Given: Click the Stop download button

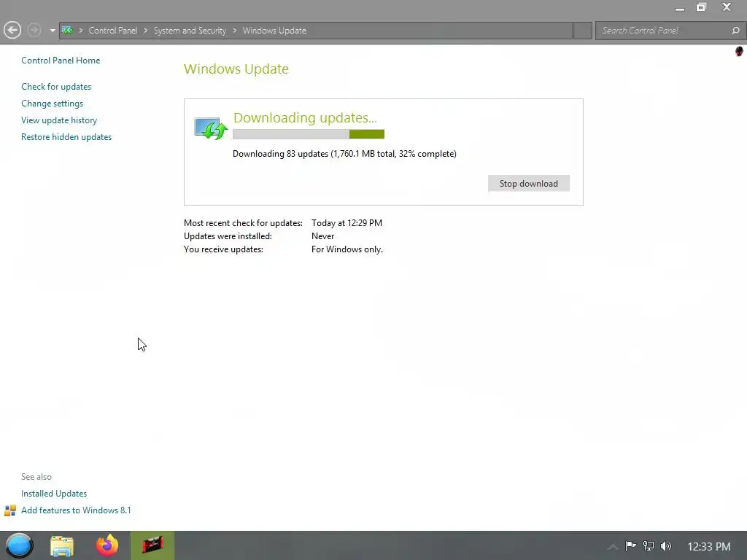Looking at the screenshot, I should 528,183.
